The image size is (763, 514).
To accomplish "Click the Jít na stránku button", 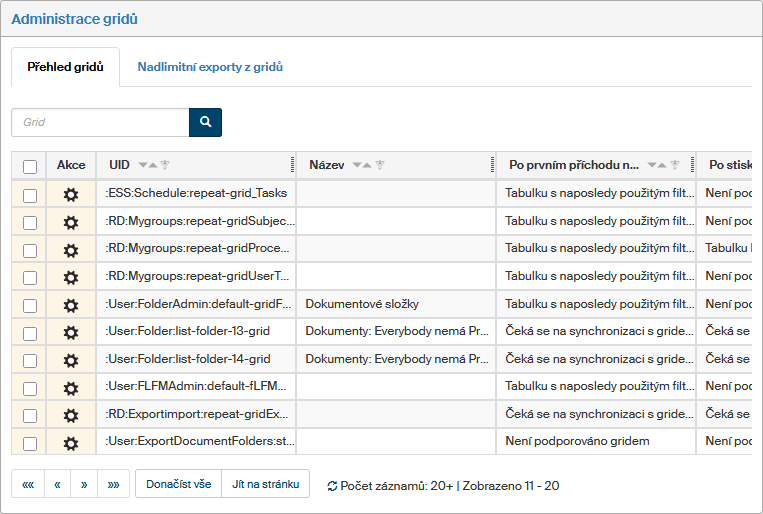I will tap(266, 484).
